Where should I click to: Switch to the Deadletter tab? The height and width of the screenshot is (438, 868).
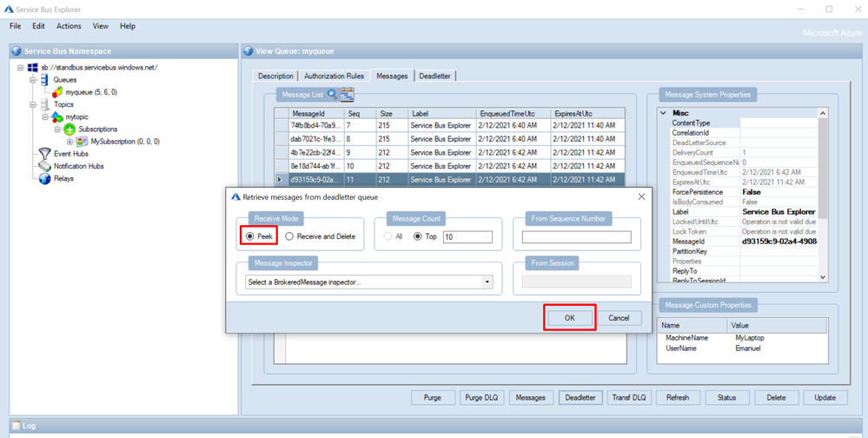tap(434, 76)
